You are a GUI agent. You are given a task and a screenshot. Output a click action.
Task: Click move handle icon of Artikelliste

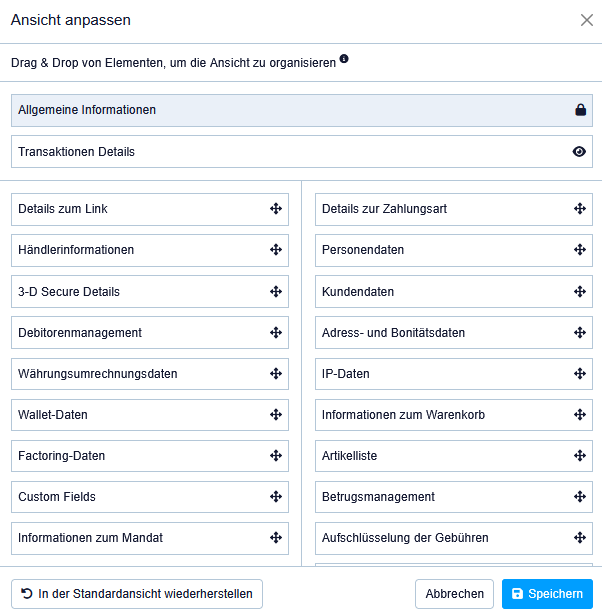pyautogui.click(x=580, y=456)
